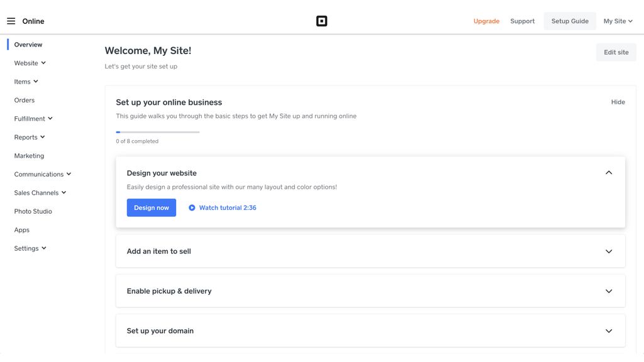644x362 pixels.
Task: Click the play icon next to Watch tutorial
Action: [191, 207]
